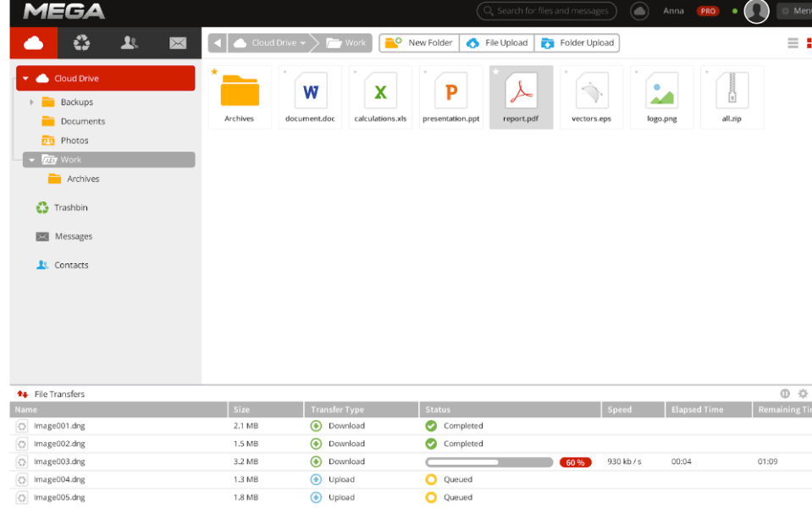The image size is (812, 508).
Task: Open the Contacts tab icon in sidebar header
Action: (130, 42)
